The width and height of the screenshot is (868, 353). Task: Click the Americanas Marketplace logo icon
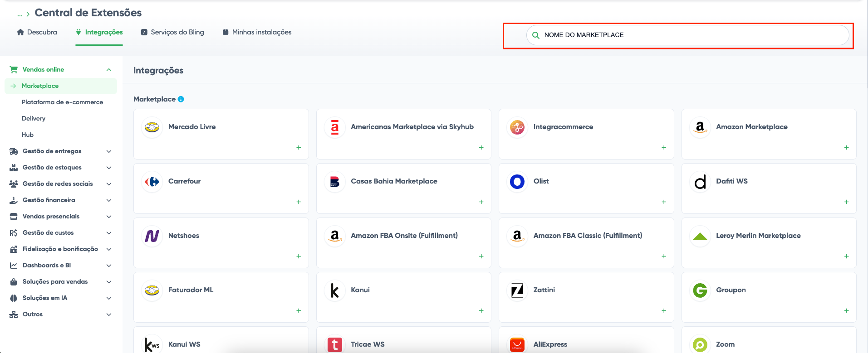(335, 127)
